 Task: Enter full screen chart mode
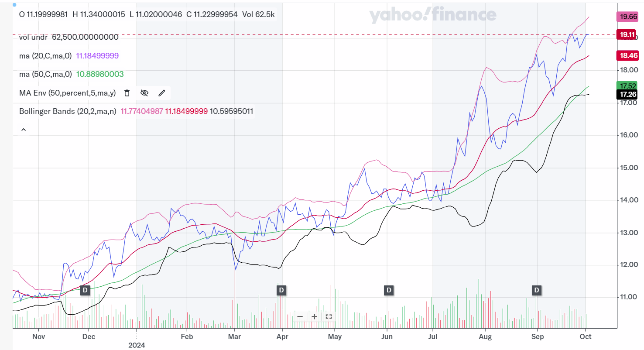pyautogui.click(x=329, y=316)
